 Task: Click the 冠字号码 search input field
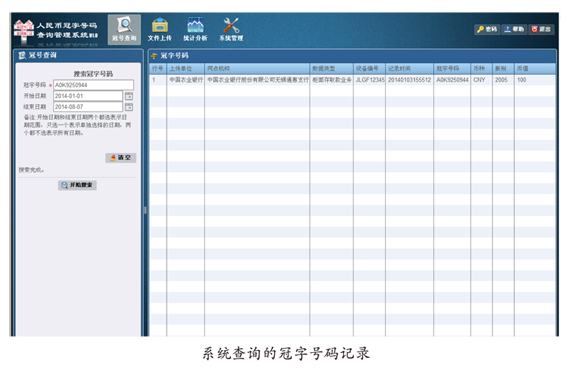(x=94, y=85)
